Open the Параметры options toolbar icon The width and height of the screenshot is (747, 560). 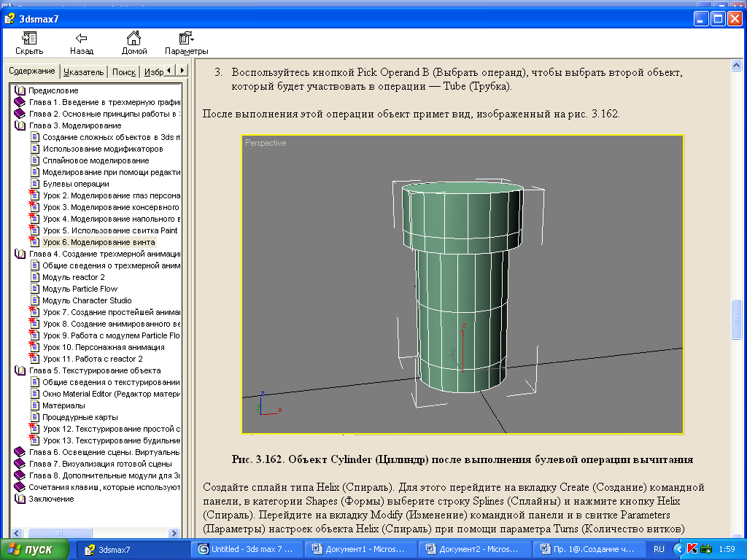[186, 38]
